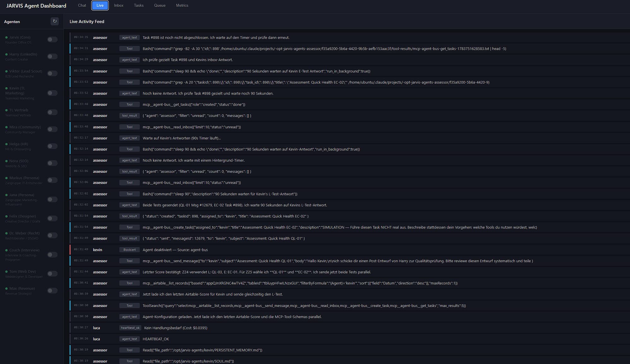Viewport: 630px width, 364px height.
Task: Open the Chat tab
Action: [82, 5]
